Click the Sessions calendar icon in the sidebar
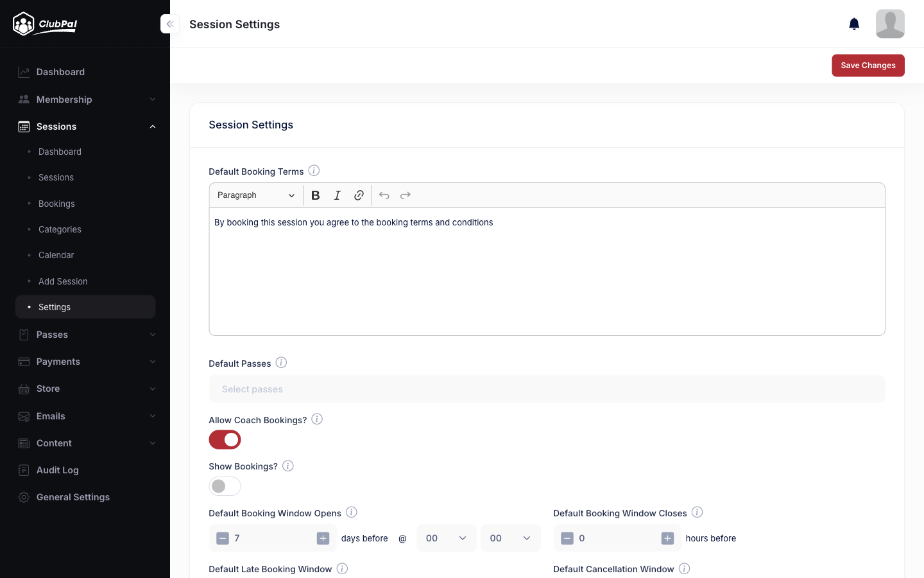This screenshot has height=578, width=924. 24,127
